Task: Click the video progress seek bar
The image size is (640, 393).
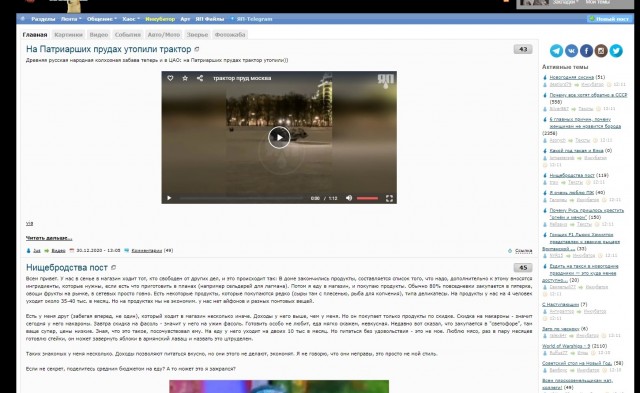Action: click(241, 198)
